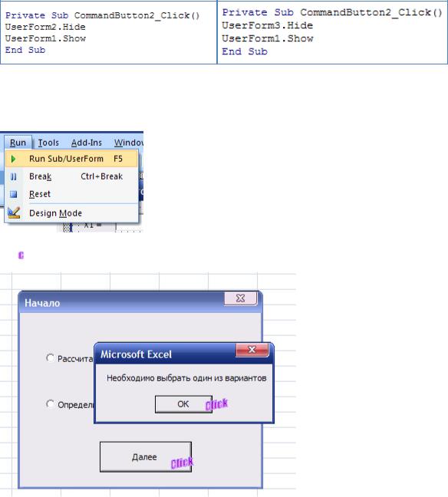Click End Sub in the left code box
Screen dimensions: 448x497
25,50
